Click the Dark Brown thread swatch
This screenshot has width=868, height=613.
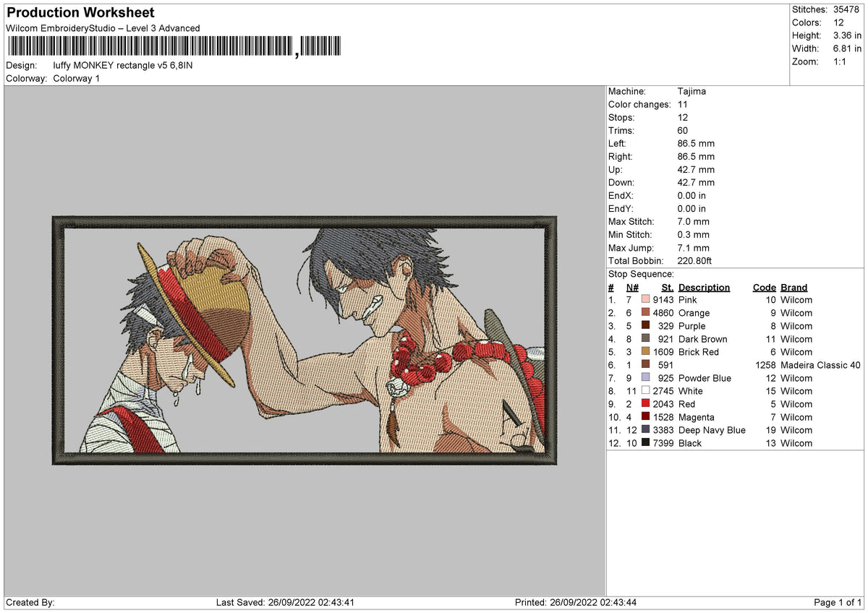pyautogui.click(x=645, y=339)
